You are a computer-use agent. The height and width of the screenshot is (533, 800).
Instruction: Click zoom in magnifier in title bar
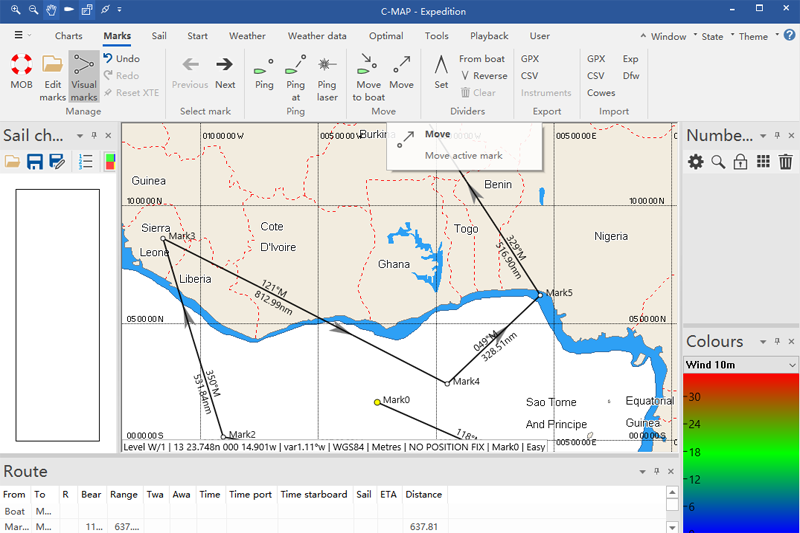(x=15, y=10)
